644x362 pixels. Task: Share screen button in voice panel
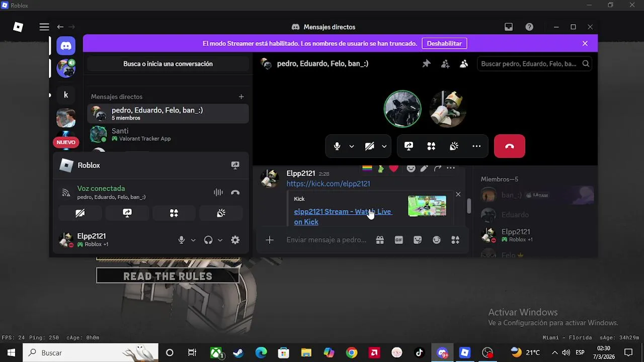click(x=127, y=213)
